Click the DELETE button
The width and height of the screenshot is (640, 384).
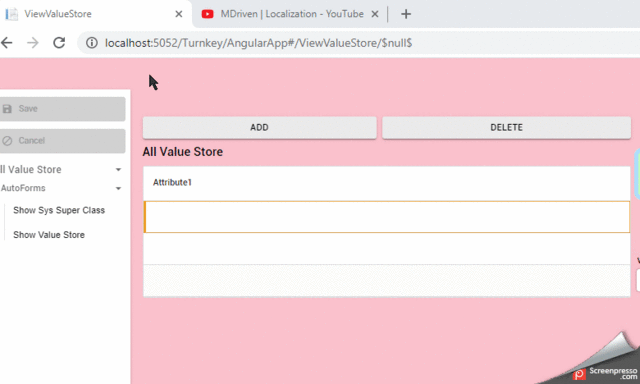coord(507,127)
